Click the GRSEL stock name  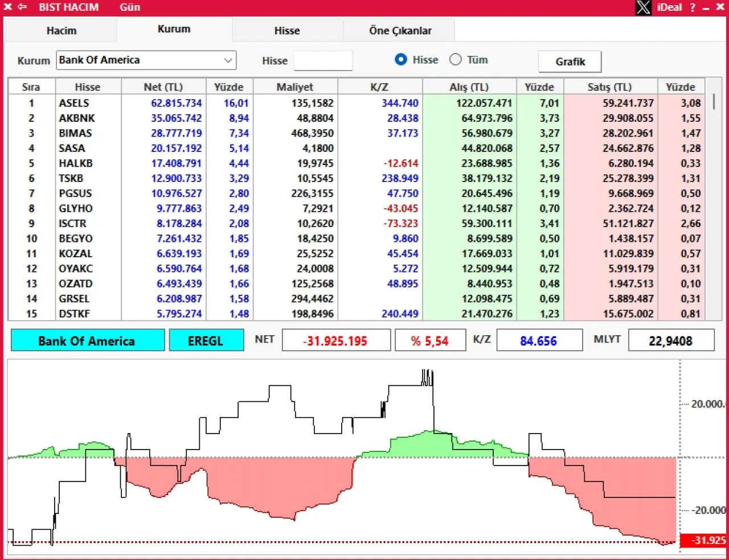point(74,299)
